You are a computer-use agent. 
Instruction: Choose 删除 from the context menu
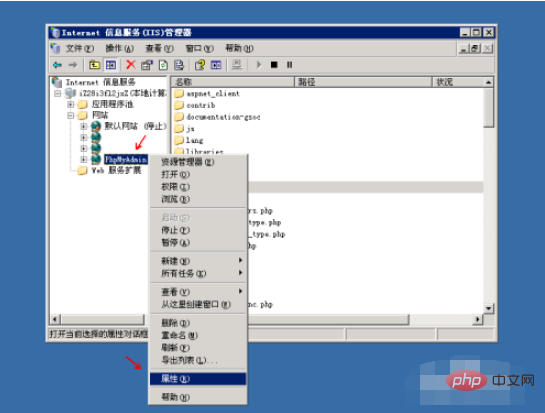tap(198, 323)
